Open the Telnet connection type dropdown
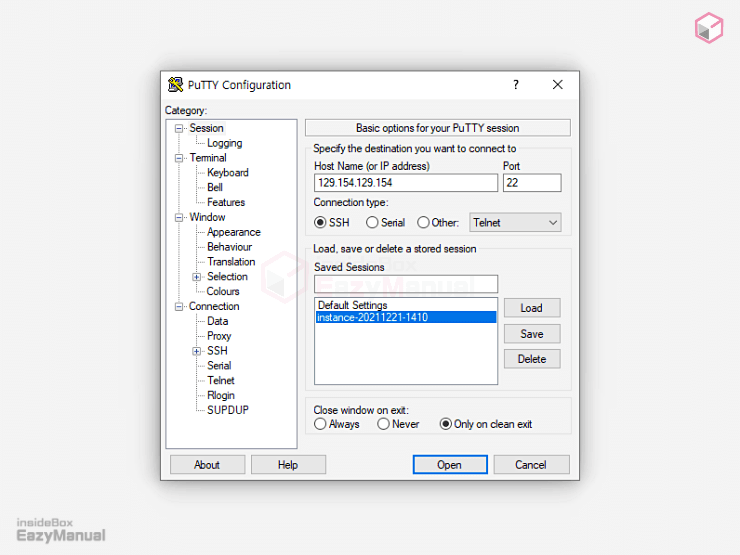This screenshot has width=740, height=555. (x=515, y=222)
